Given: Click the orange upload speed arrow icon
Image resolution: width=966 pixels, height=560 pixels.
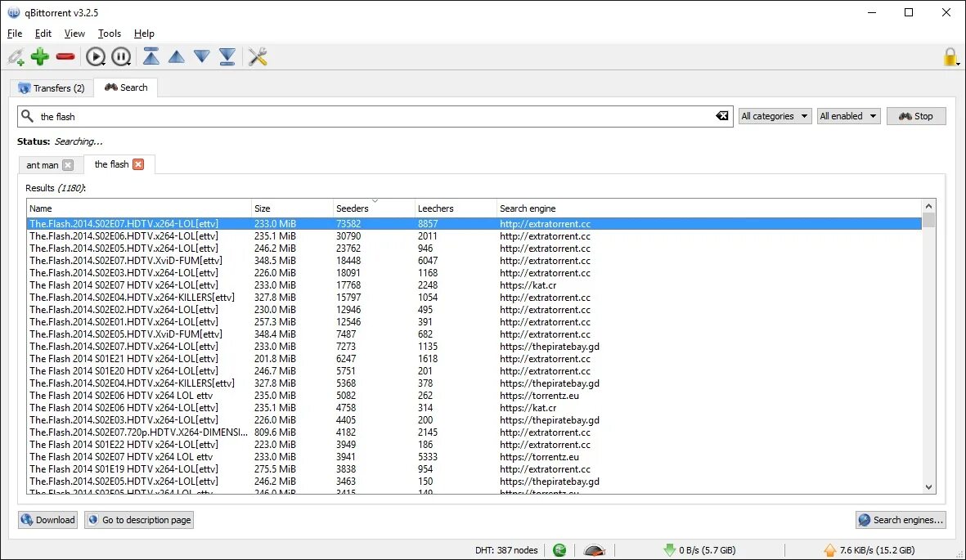Looking at the screenshot, I should 830,550.
